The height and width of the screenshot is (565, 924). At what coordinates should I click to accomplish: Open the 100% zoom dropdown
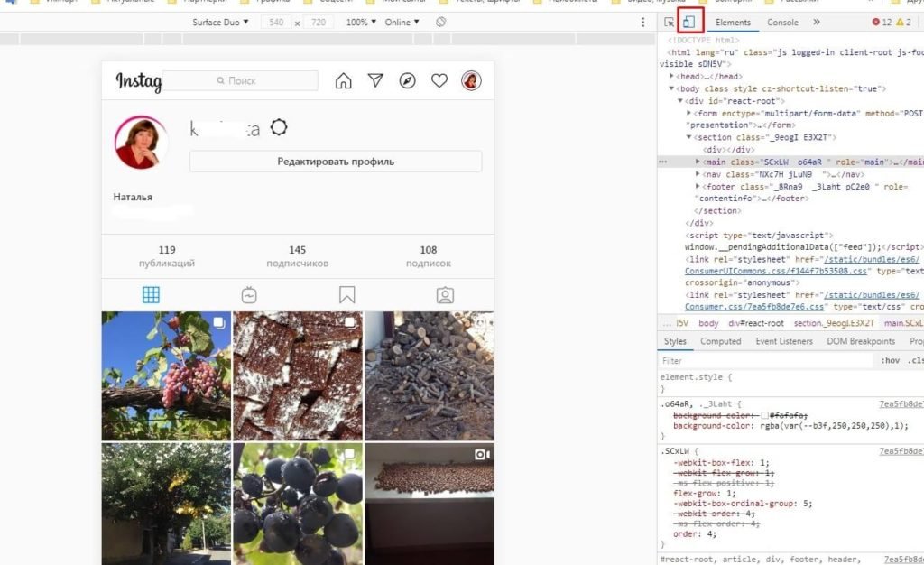tap(361, 22)
